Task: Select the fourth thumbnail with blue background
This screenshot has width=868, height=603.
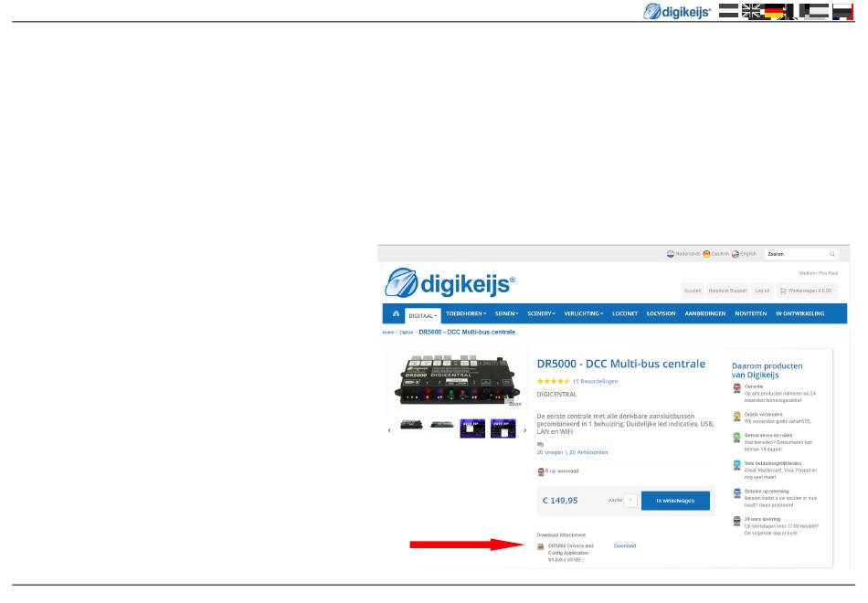Action: (x=503, y=428)
